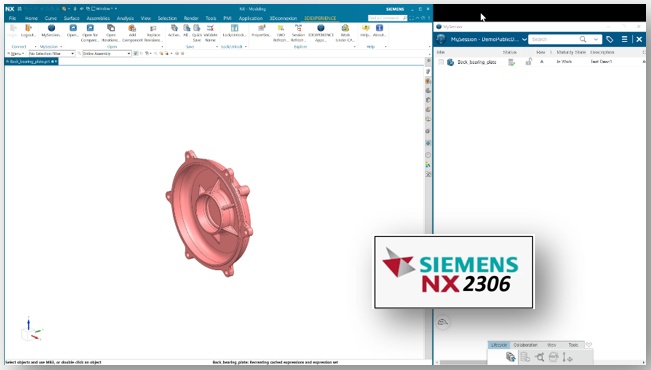Click the In Work maturity state cell

[x=564, y=62]
